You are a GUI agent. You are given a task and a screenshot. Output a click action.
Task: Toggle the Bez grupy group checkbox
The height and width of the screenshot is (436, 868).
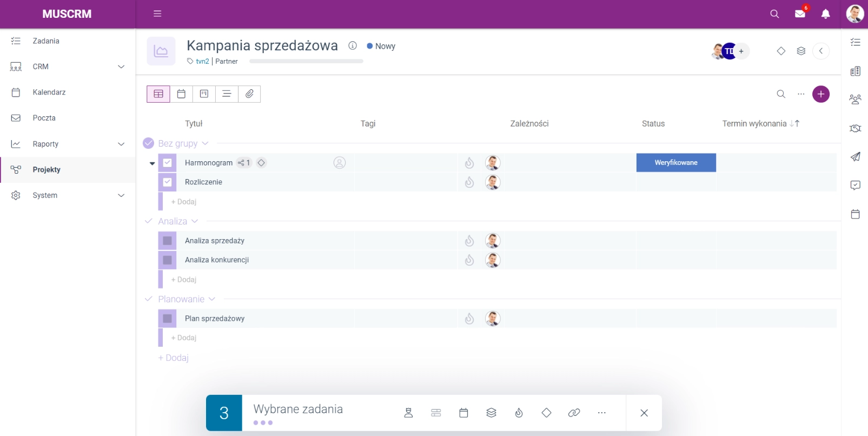pyautogui.click(x=148, y=143)
